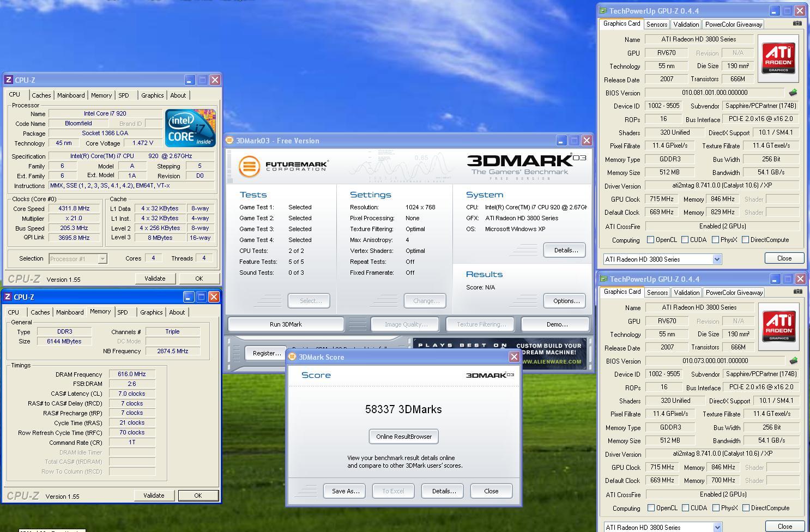Click the BIOS save chip icon in bottom GPU-Z
810x532 pixels.
tap(794, 361)
